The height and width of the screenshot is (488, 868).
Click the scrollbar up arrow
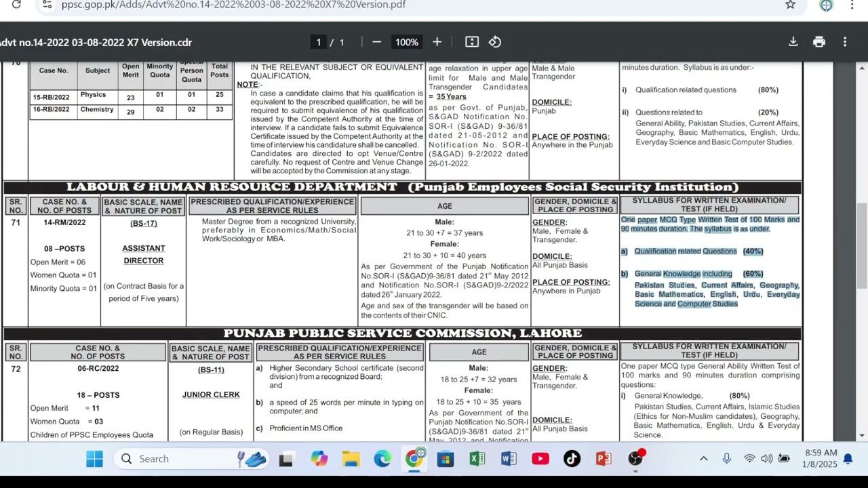click(862, 67)
